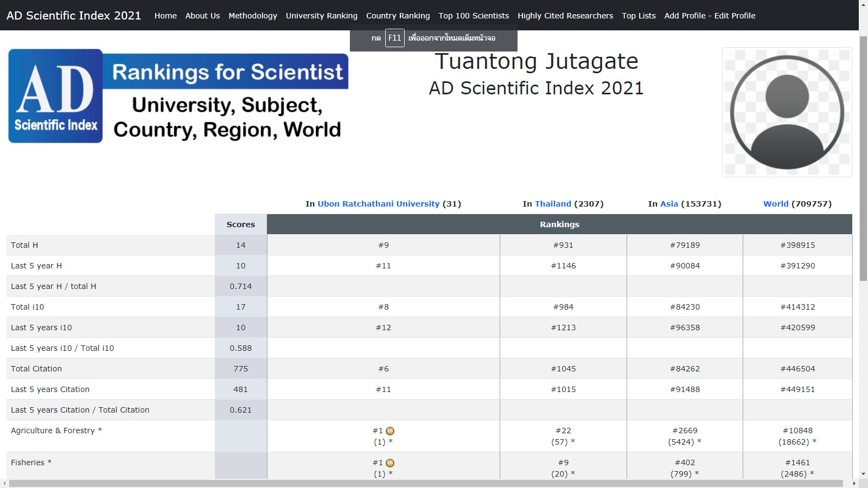Click the vertical scrollbar up arrow
The height and width of the screenshot is (488, 868).
coord(863,4)
